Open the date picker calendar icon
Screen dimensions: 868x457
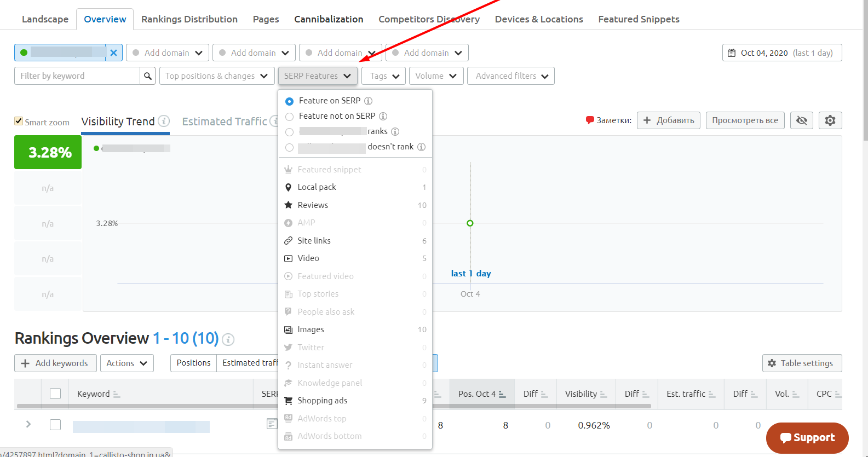pos(732,53)
